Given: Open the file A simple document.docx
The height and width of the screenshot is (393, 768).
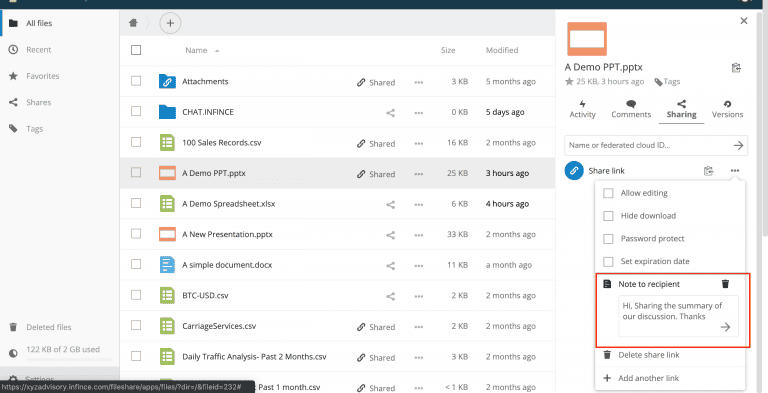Looking at the screenshot, I should point(227,265).
